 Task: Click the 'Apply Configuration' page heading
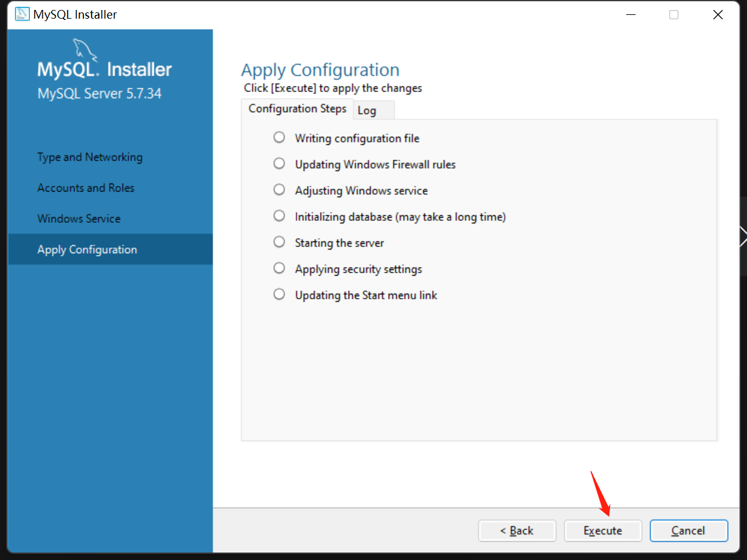[321, 70]
